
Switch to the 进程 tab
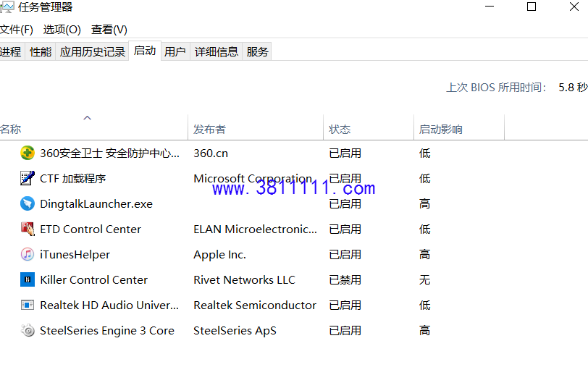tap(11, 51)
